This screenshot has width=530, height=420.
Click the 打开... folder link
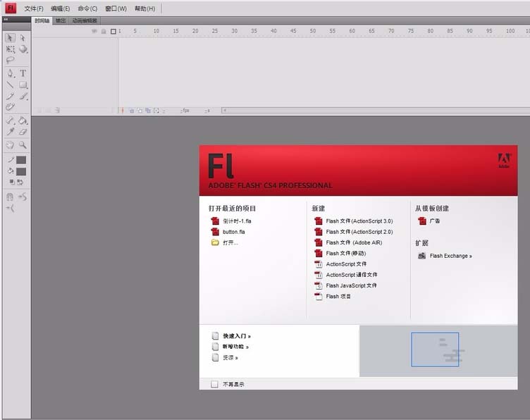[224, 242]
